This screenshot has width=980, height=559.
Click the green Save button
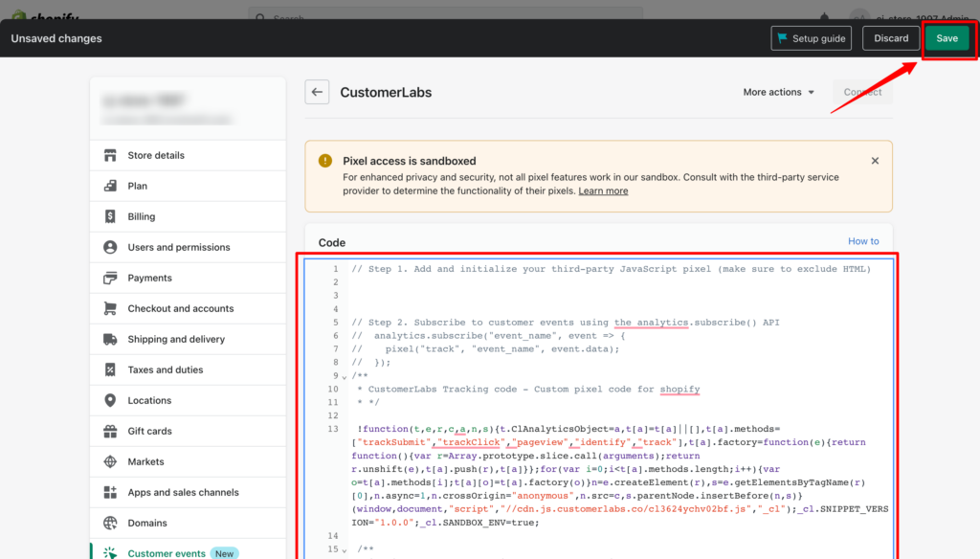point(947,38)
